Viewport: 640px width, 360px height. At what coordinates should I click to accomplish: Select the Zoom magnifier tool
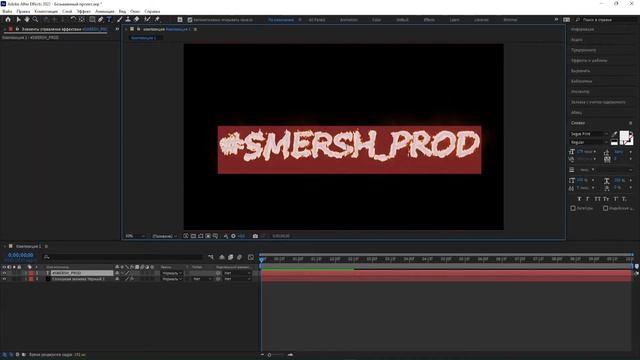click(36, 19)
